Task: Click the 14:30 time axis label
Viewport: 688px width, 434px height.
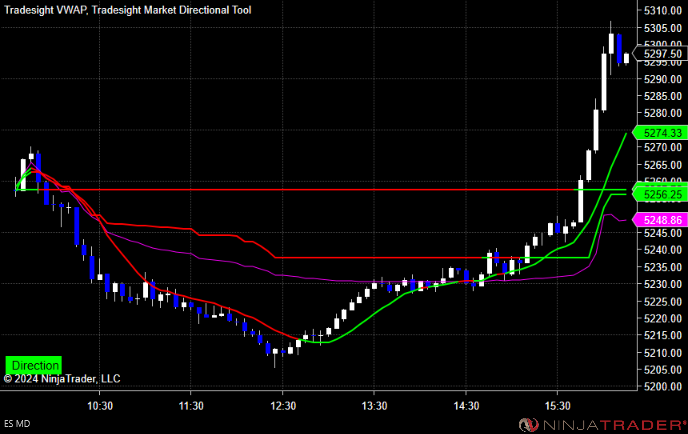Action: pos(466,406)
